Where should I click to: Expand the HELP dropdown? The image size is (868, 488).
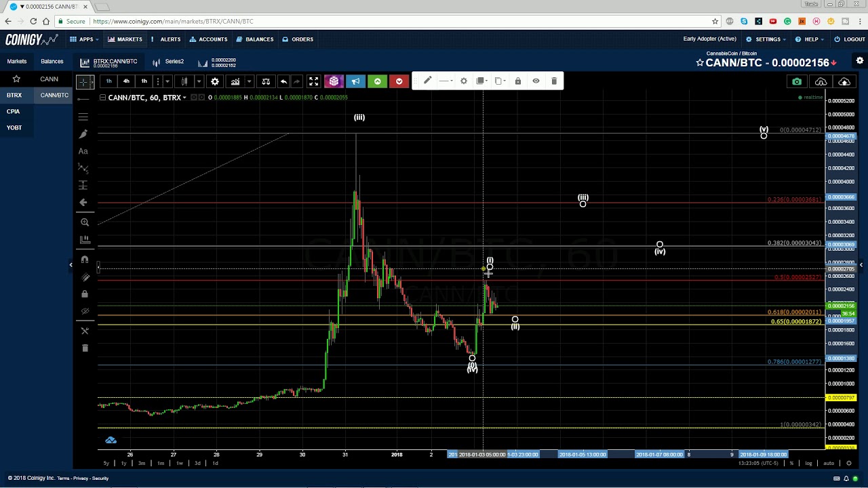coord(810,39)
